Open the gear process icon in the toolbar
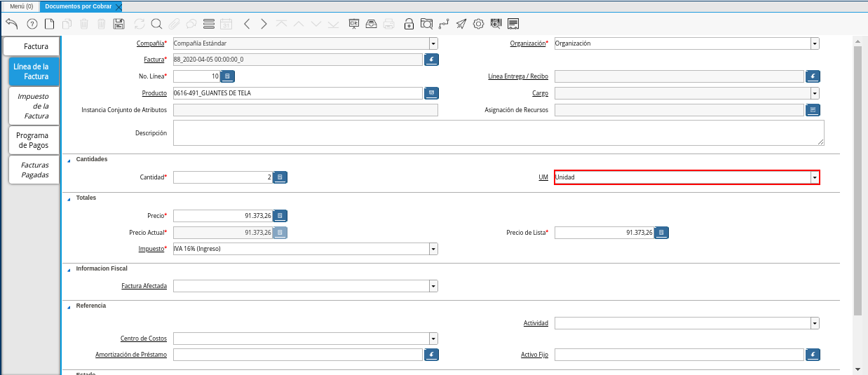 478,24
